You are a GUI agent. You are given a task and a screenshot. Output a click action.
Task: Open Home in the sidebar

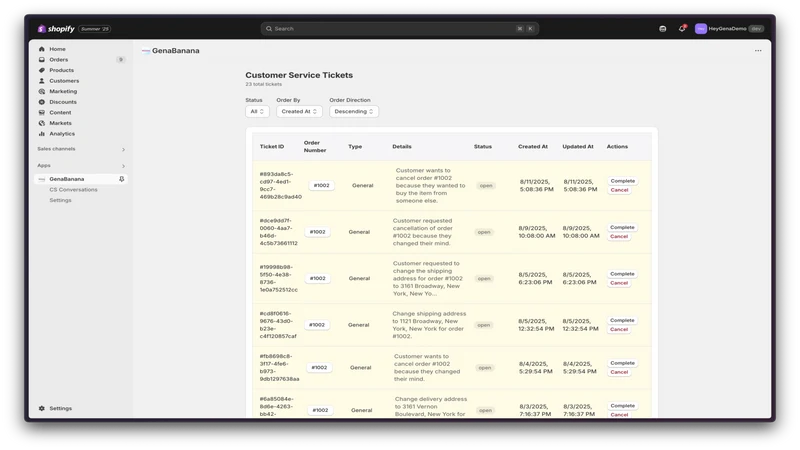pyautogui.click(x=57, y=49)
